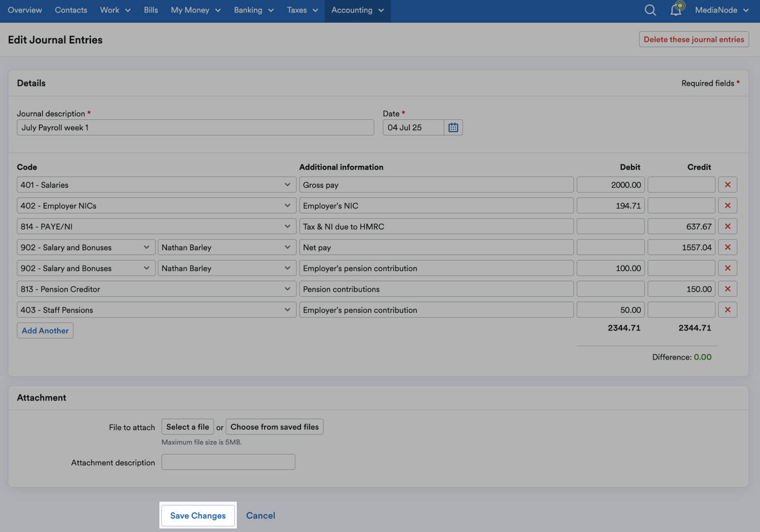Open Nathan Barley dropdown on Net pay row

pos(227,247)
